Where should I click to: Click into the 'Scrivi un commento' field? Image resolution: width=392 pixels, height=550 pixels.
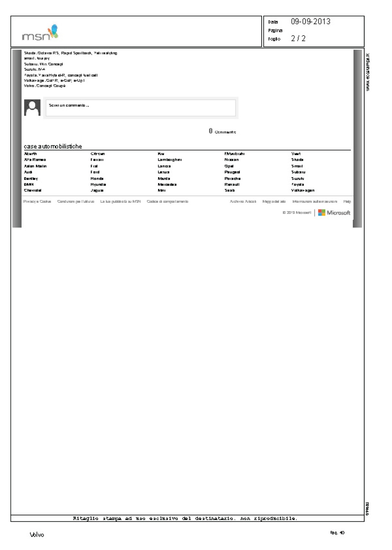pos(141,108)
